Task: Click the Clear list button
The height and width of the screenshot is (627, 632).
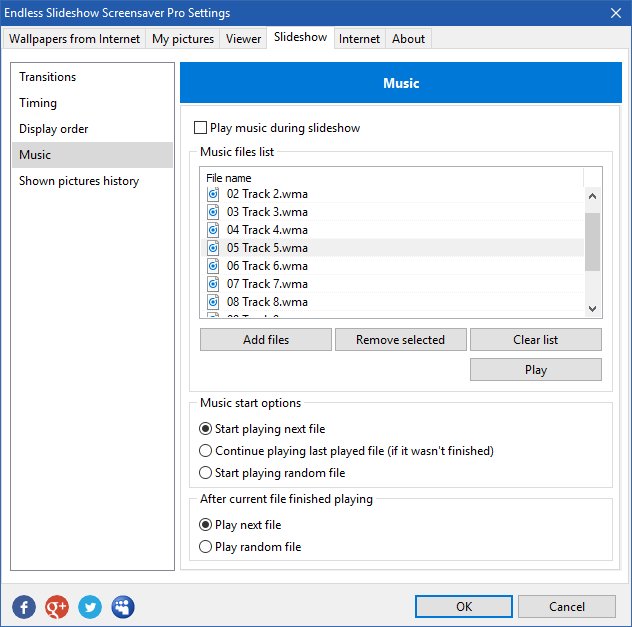Action: [536, 340]
